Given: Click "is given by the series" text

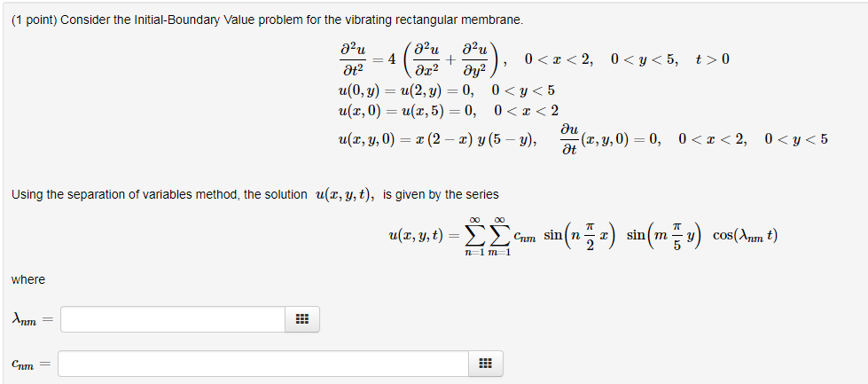Looking at the screenshot, I should point(441,195).
